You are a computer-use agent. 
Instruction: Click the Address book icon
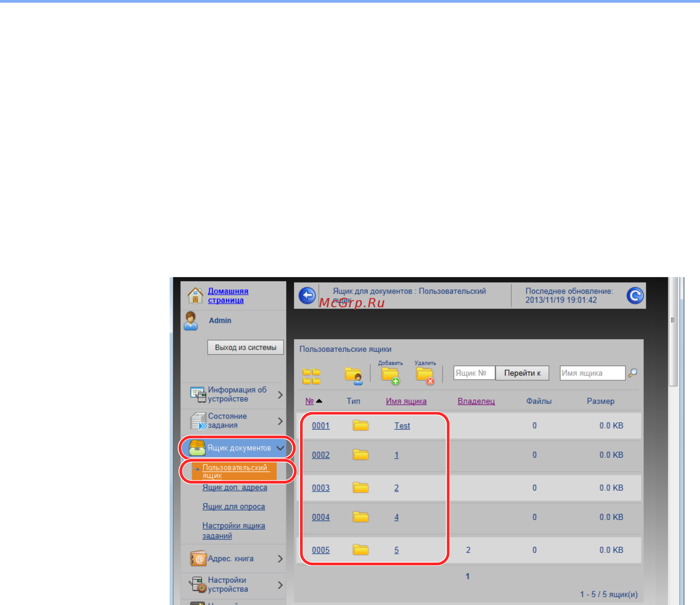click(x=198, y=559)
